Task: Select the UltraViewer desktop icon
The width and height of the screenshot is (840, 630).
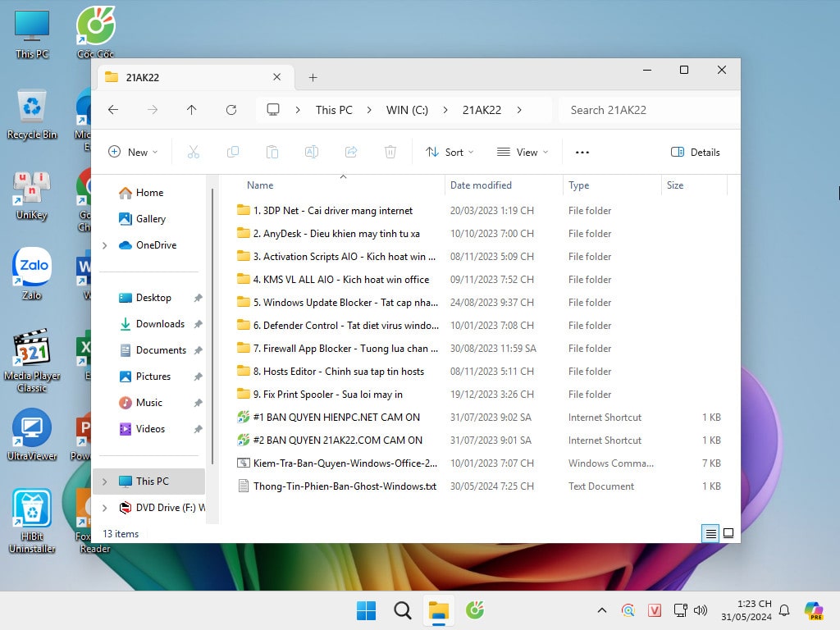Action: pos(32,435)
